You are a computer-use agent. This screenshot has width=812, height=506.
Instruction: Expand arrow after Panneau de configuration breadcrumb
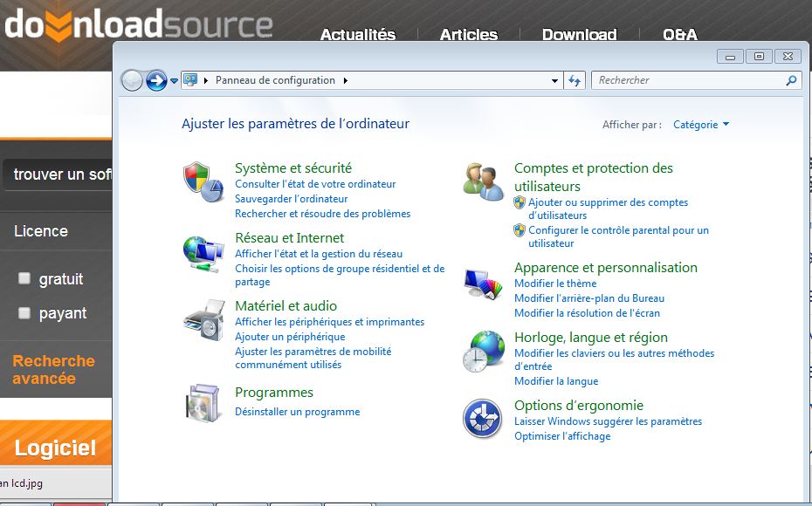346,81
